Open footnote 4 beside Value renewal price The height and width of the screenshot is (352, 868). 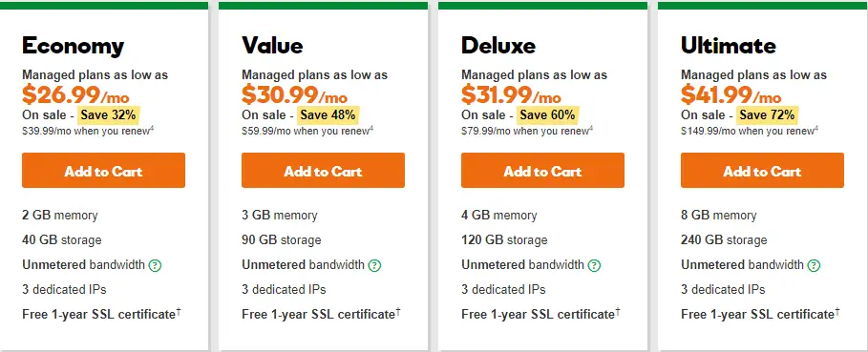(x=371, y=128)
